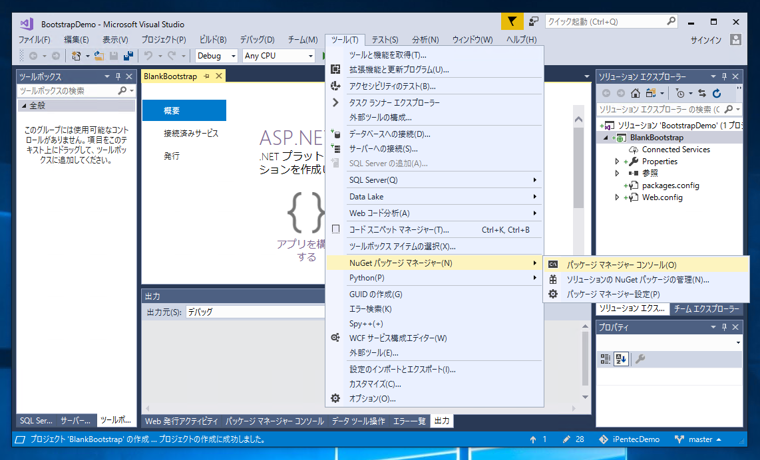Viewport: 760px width, 460px height.
Task: Choose パッケージ マネージャー コンソール(O) submenu item
Action: 646,265
